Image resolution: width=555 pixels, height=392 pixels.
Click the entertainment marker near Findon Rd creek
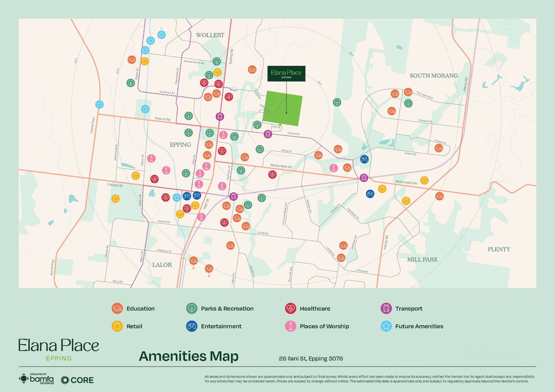pyautogui.click(x=364, y=159)
